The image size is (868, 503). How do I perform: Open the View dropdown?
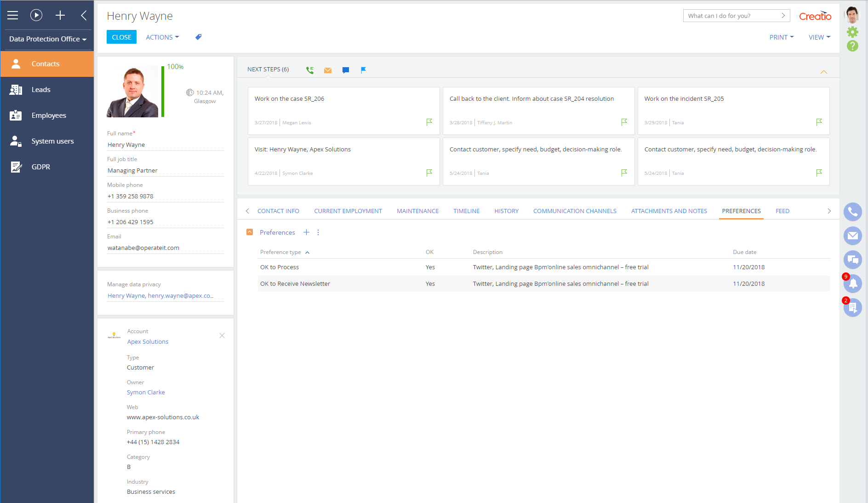[819, 37]
